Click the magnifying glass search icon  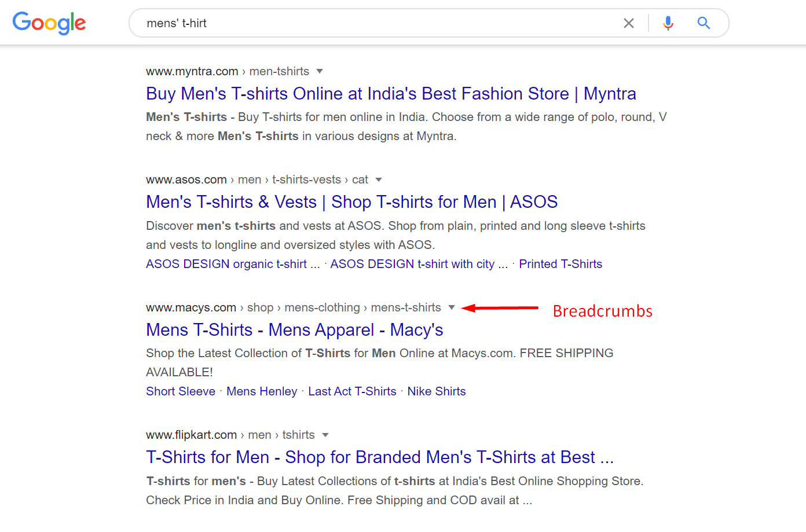pos(704,23)
